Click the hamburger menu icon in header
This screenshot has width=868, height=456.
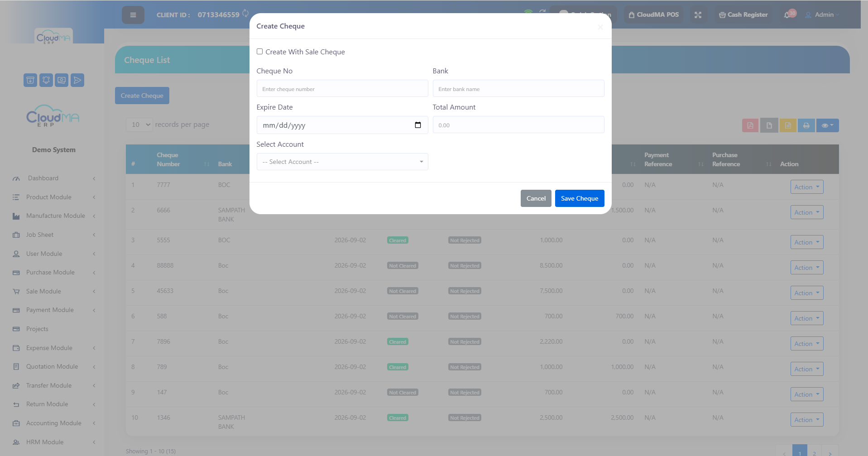point(133,15)
